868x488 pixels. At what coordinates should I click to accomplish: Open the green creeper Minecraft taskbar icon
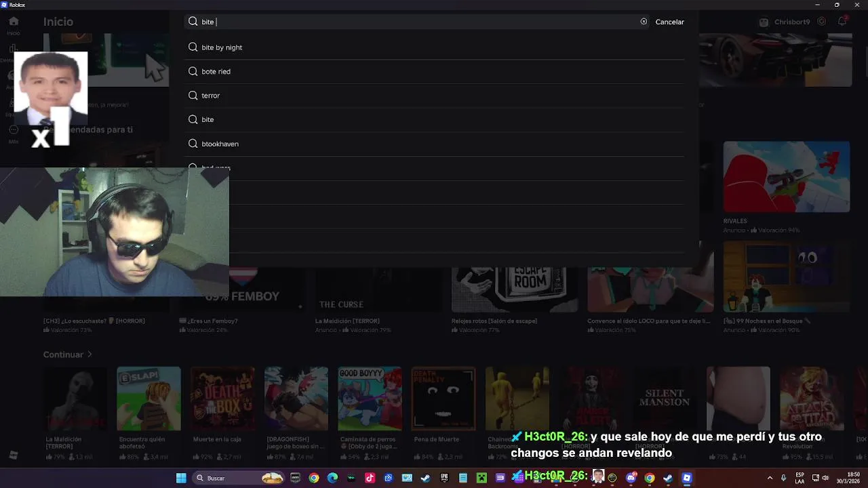point(481,478)
